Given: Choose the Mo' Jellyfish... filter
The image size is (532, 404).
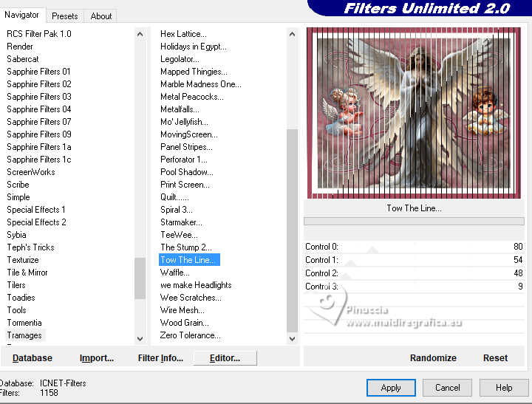Looking at the screenshot, I should [x=184, y=122].
